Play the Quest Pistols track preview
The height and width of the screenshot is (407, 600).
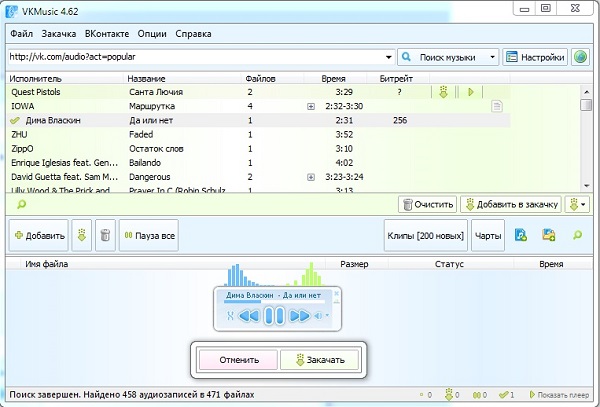point(471,92)
